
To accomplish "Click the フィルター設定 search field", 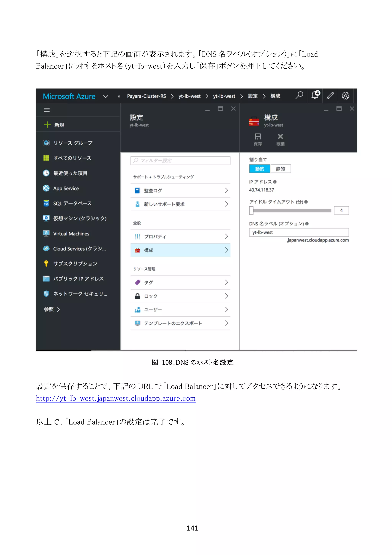I will pyautogui.click(x=180, y=161).
